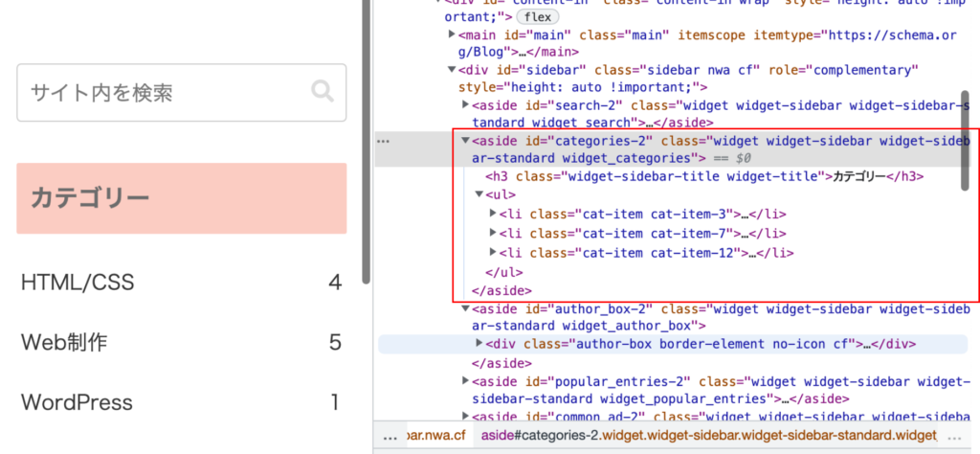Collapse the ul element under categories
This screenshot has width=980, height=454.
(479, 194)
